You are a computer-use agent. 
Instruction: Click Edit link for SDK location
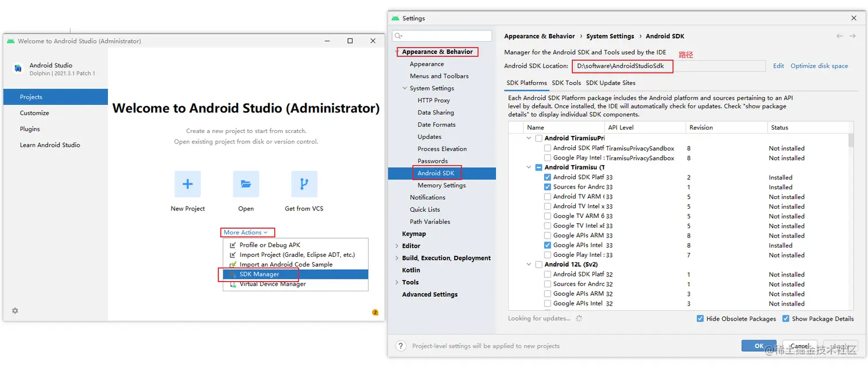(778, 66)
